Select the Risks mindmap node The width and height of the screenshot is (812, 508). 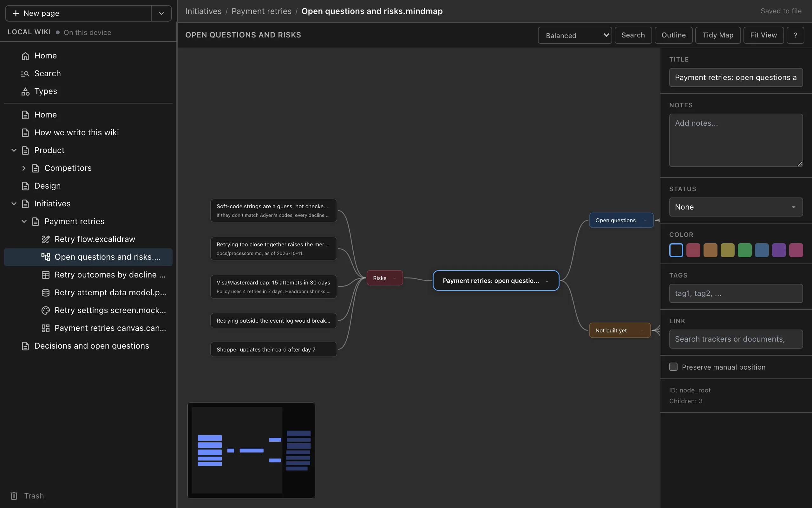[384, 278]
